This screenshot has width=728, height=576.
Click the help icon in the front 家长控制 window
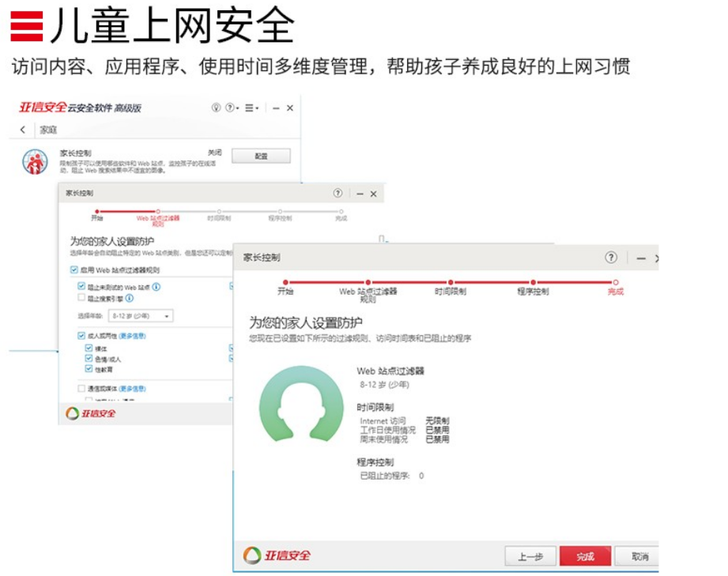pyautogui.click(x=611, y=258)
